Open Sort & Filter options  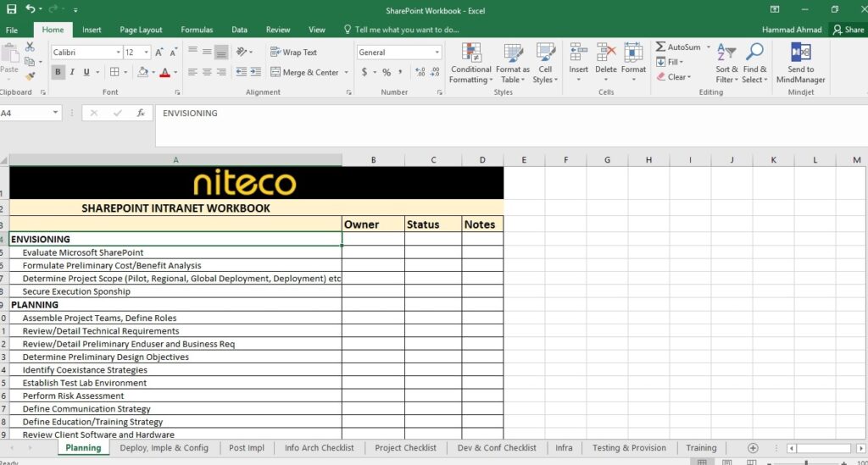pyautogui.click(x=726, y=64)
